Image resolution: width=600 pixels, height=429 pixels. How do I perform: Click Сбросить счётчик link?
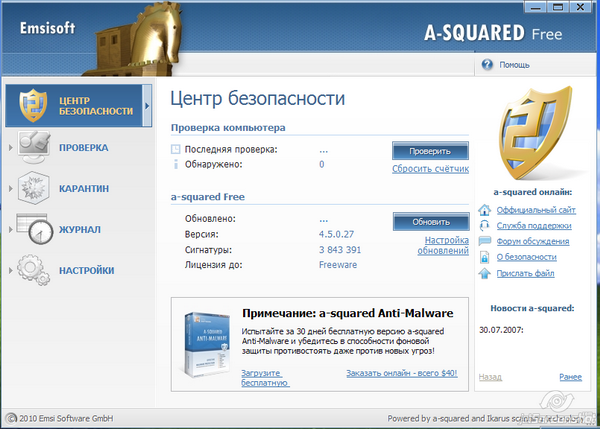[x=430, y=169]
